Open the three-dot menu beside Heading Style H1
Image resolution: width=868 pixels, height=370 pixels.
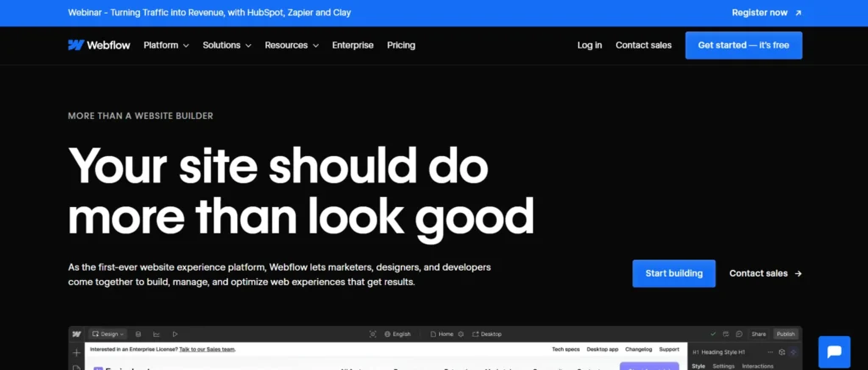770,351
